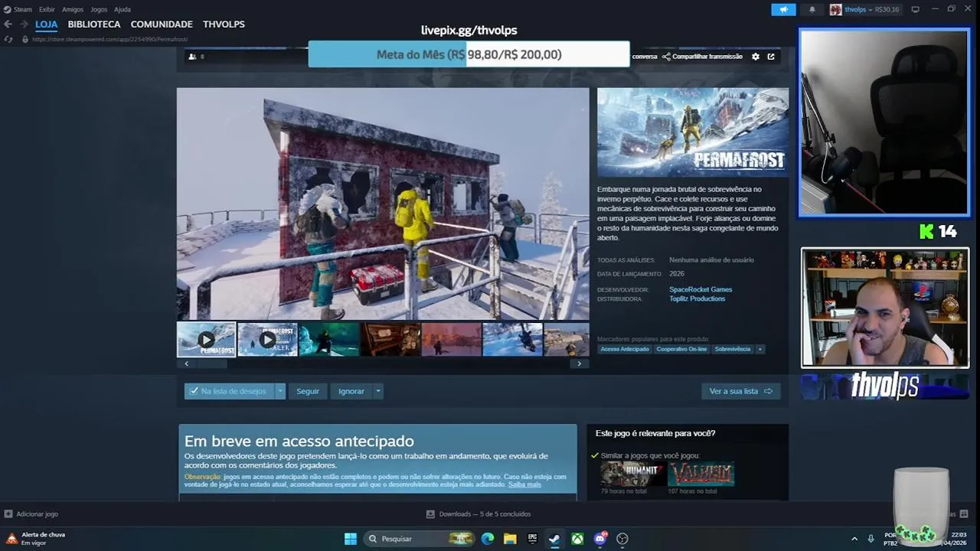The height and width of the screenshot is (551, 980).
Task: Expand the Ignorar options dropdown arrow
Action: pos(377,391)
